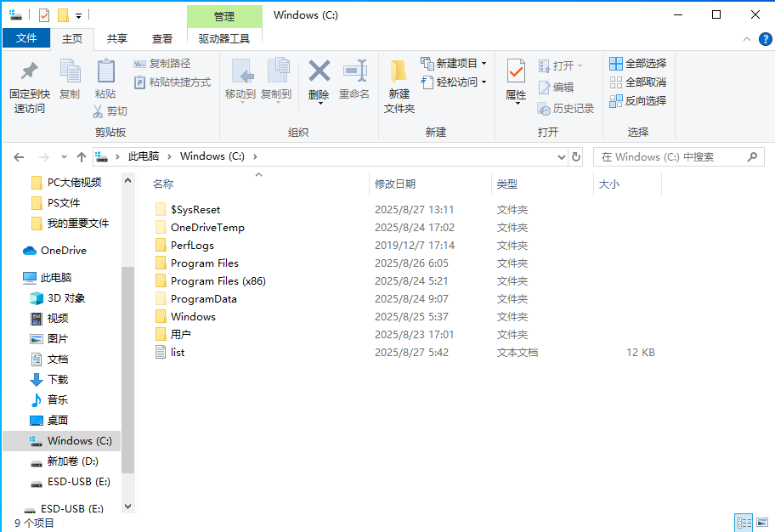Click Copy path (复制路径)
Image resolution: width=775 pixels, height=532 pixels.
[x=162, y=64]
